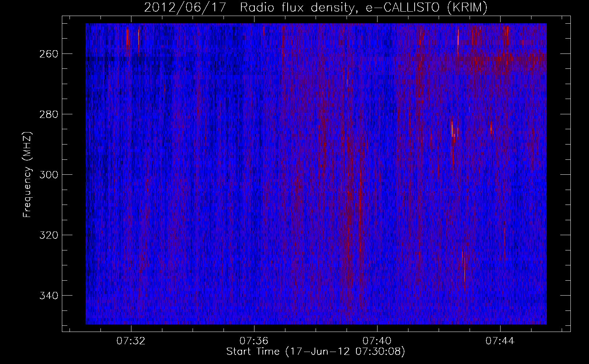Click the 07:36 time tick label
Image resolution: width=589 pixels, height=364 pixels.
pos(254,341)
